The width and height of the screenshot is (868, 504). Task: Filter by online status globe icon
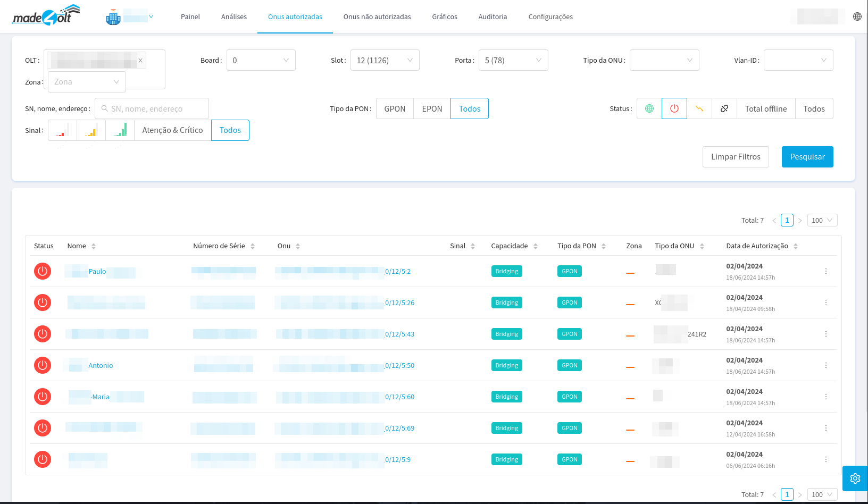649,108
